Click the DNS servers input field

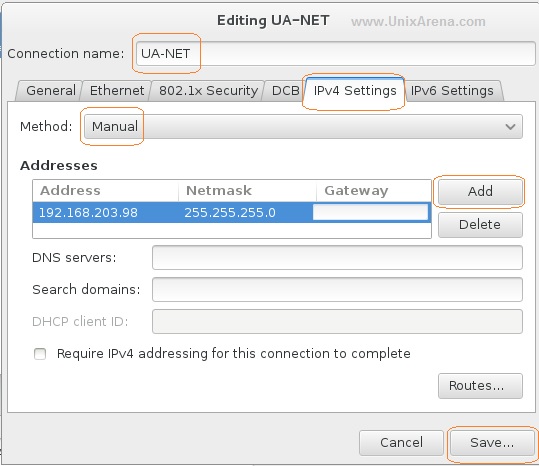click(337, 257)
